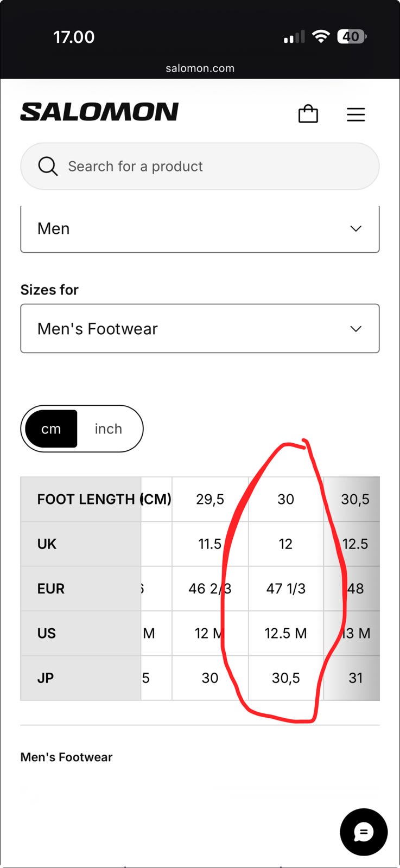Tap the 17.00 status bar clock
This screenshot has height=868, width=400.
[x=74, y=37]
